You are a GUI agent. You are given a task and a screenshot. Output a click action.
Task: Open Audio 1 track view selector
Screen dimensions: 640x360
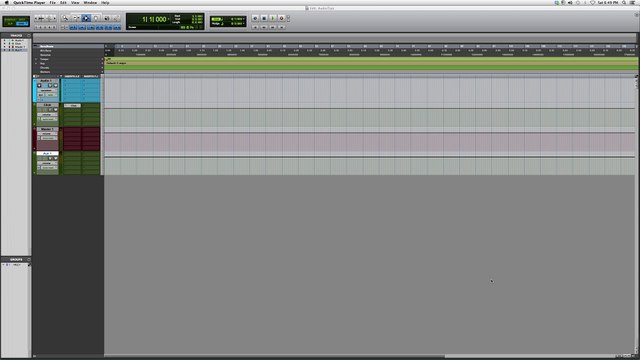pos(47,91)
